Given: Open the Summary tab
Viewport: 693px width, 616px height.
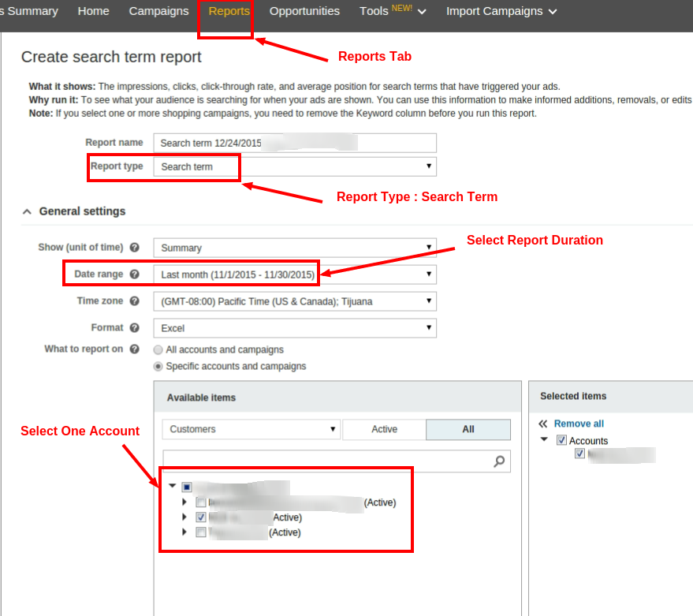Looking at the screenshot, I should (29, 11).
